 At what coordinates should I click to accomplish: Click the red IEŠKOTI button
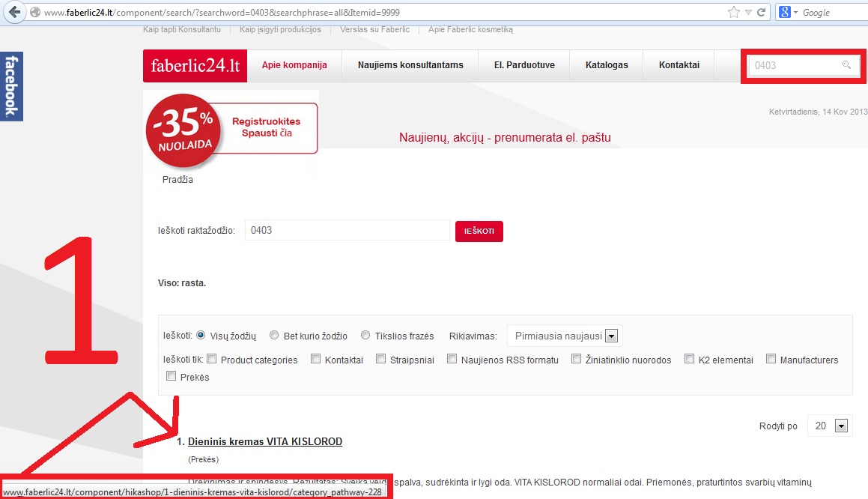[479, 231]
